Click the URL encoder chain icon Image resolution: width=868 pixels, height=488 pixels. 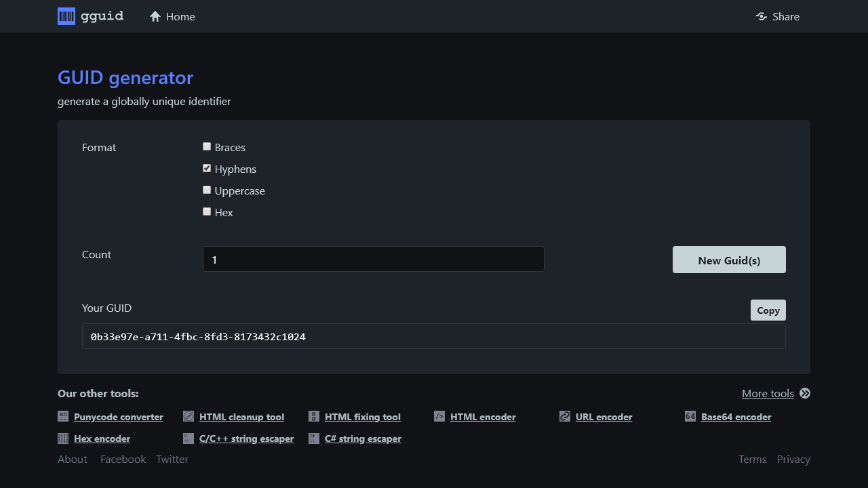point(565,416)
